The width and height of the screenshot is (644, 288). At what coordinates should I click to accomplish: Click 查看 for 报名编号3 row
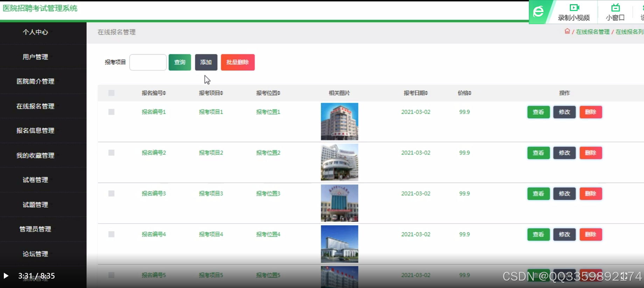coord(539,194)
